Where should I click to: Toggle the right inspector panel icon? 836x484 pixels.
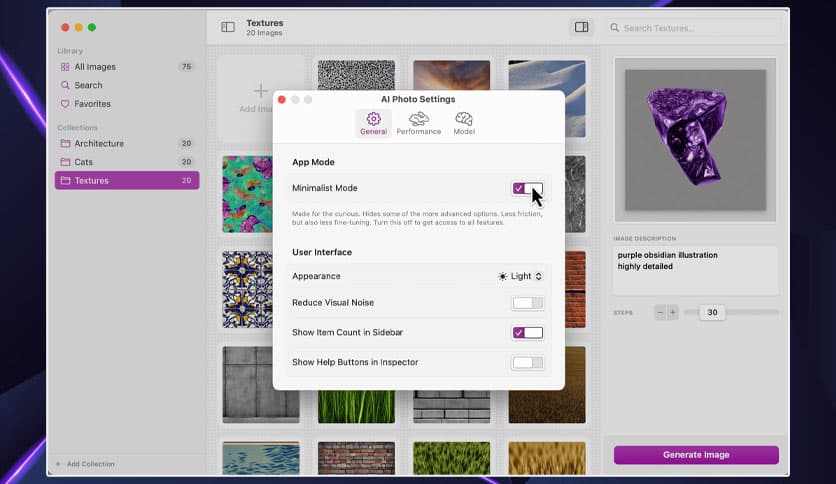point(581,27)
